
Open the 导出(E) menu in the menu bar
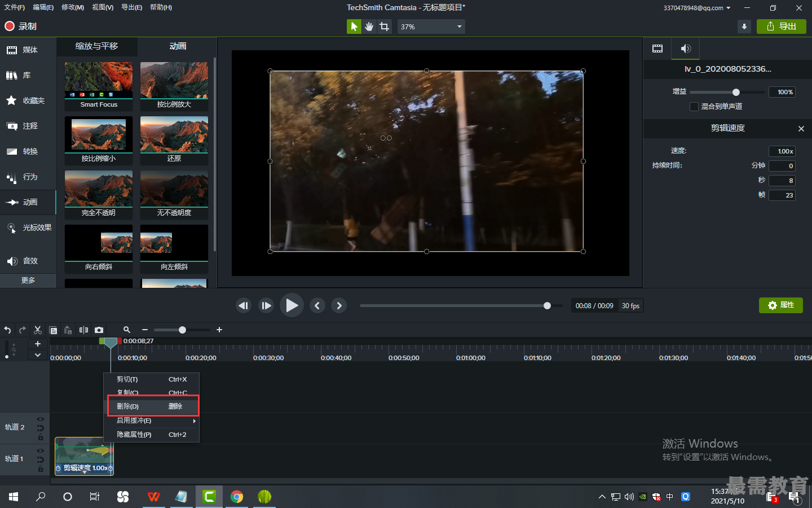coord(132,7)
